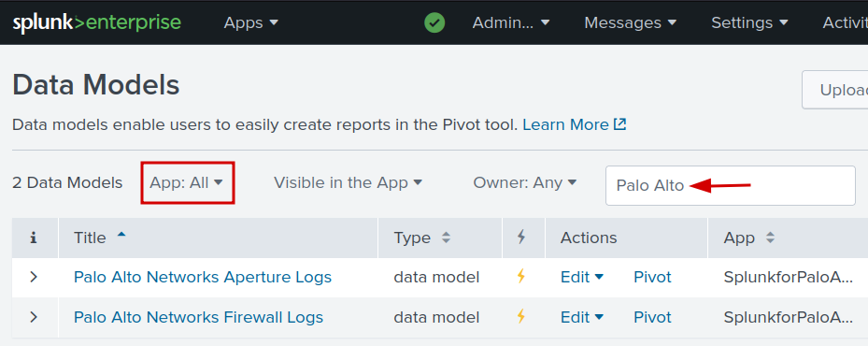Follow the Learn More link
Viewport: 868px width, 346px height.
pos(574,124)
